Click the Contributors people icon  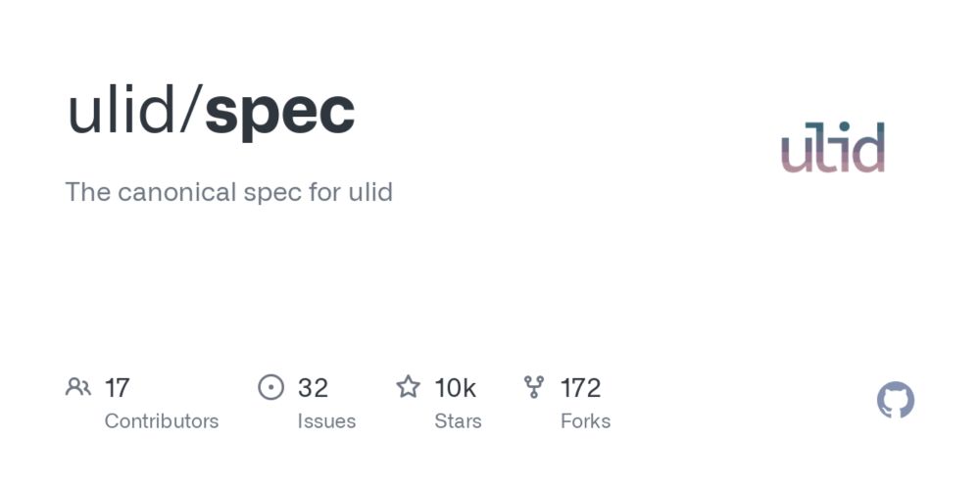tap(78, 387)
